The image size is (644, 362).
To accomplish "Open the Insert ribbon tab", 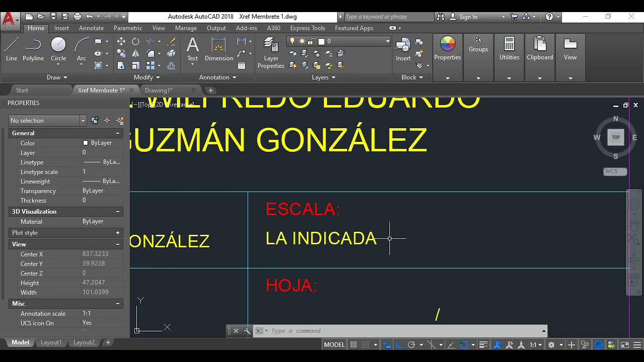I will click(x=61, y=28).
